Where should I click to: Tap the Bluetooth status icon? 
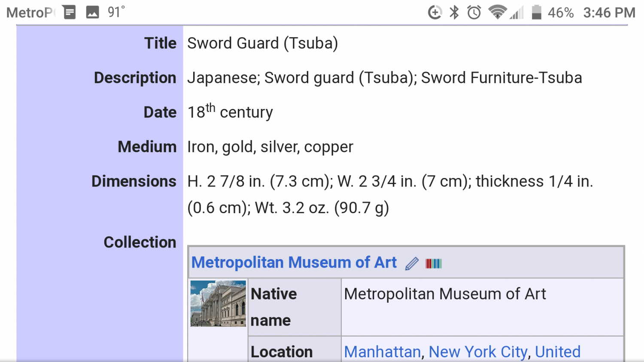(454, 12)
